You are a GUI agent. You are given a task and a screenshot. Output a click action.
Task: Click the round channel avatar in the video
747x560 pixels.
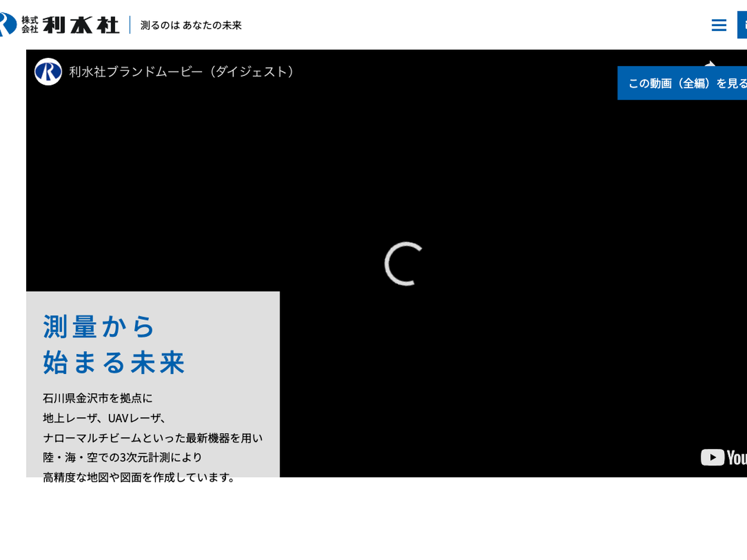(x=48, y=72)
